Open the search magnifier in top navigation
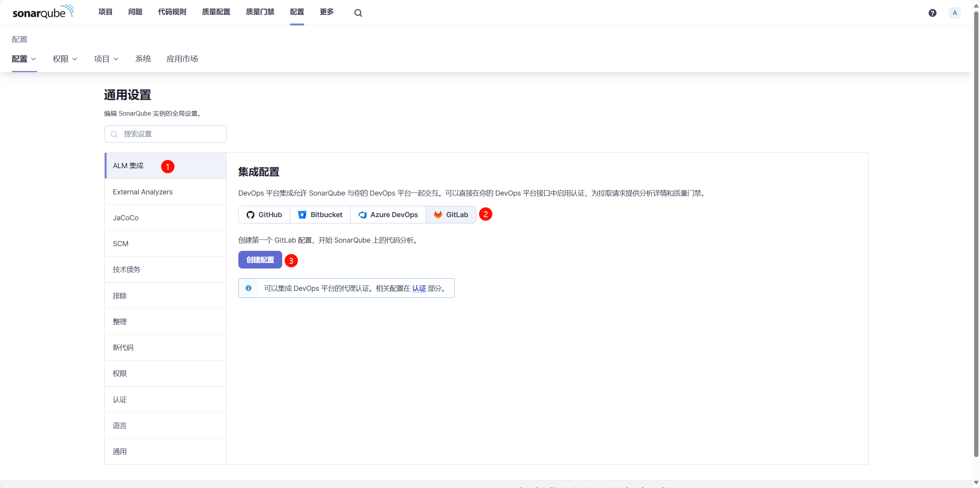 click(358, 13)
